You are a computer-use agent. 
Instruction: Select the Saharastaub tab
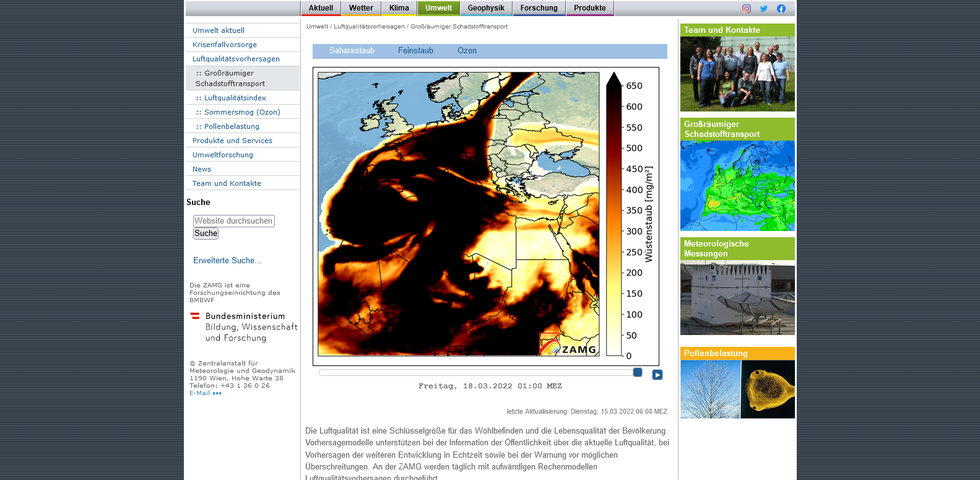pos(352,51)
